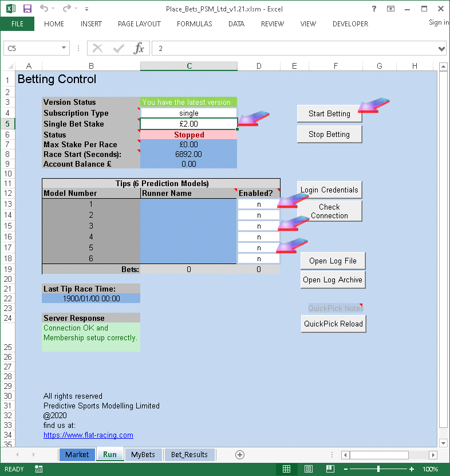
Task: Expand the formula bar
Action: (441, 49)
